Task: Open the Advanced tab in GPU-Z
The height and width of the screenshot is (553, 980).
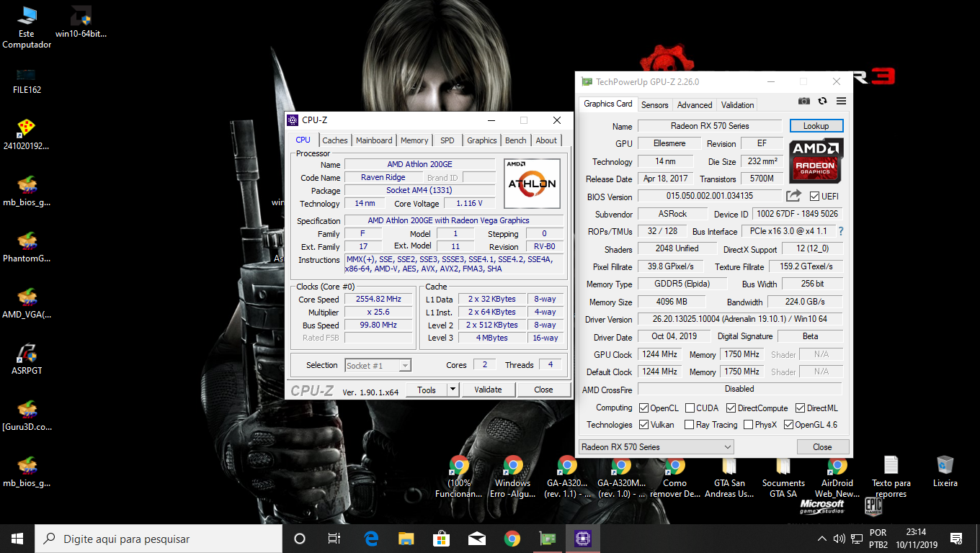Action: 695,105
